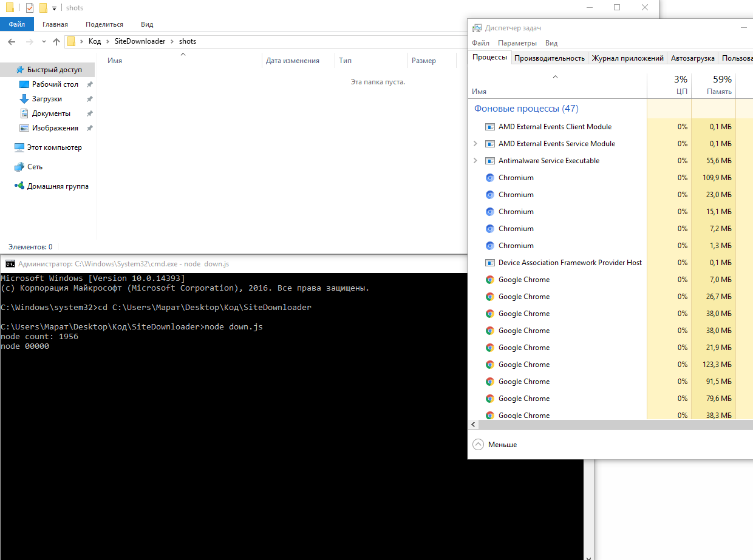
Task: Open Downloads (Загрузки) in Quick access
Action: 47,99
